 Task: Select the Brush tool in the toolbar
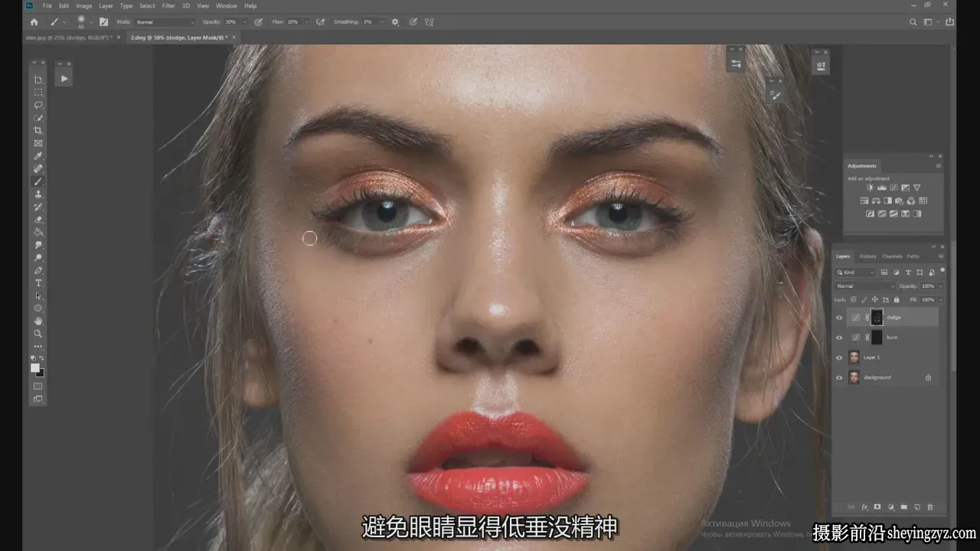38,181
